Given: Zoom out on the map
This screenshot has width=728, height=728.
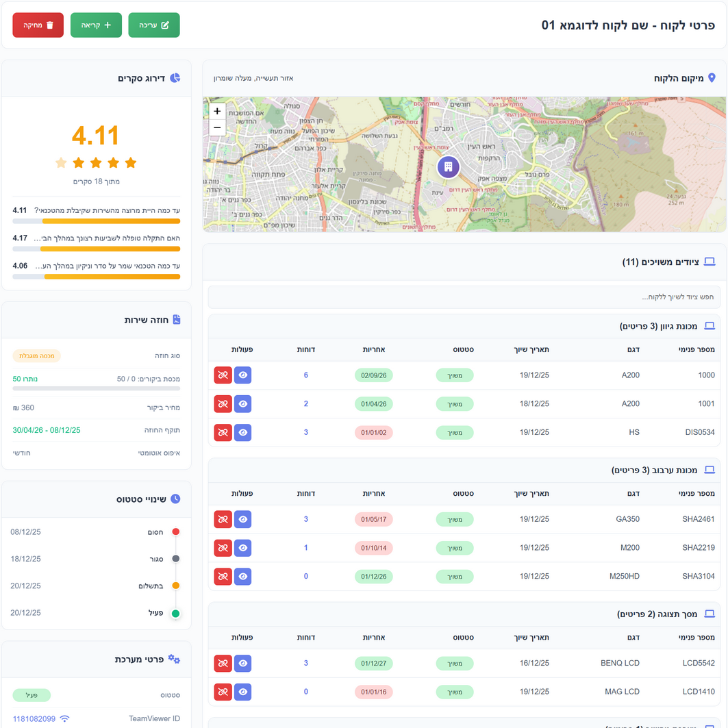Looking at the screenshot, I should tap(217, 127).
